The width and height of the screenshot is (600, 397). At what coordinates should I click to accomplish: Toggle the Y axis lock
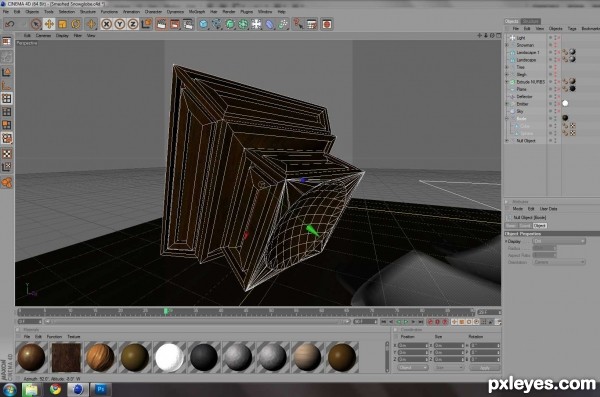(x=120, y=24)
